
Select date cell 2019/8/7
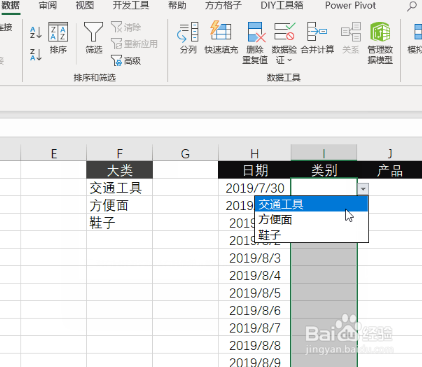point(255,328)
